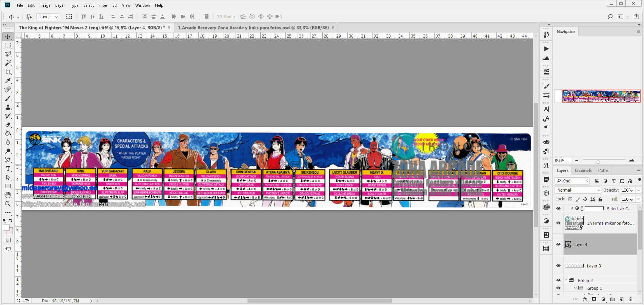Select the Horizontal Type tool
644x305 pixels.
pos(8,169)
